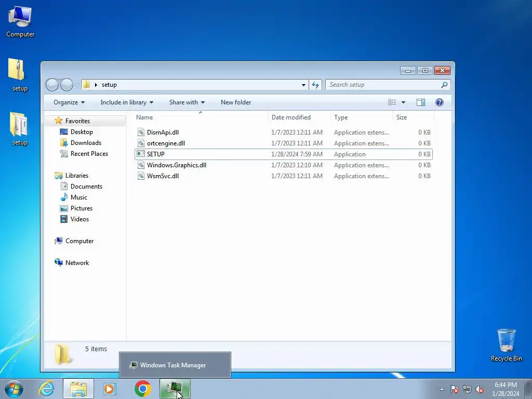Click the search magnifier icon
This screenshot has width=532, height=399.
(444, 85)
